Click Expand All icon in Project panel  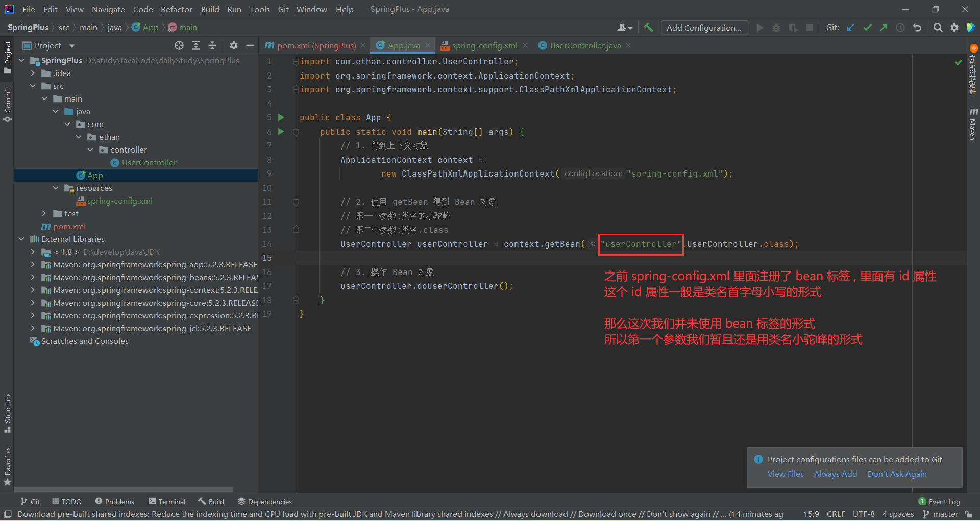pyautogui.click(x=196, y=45)
